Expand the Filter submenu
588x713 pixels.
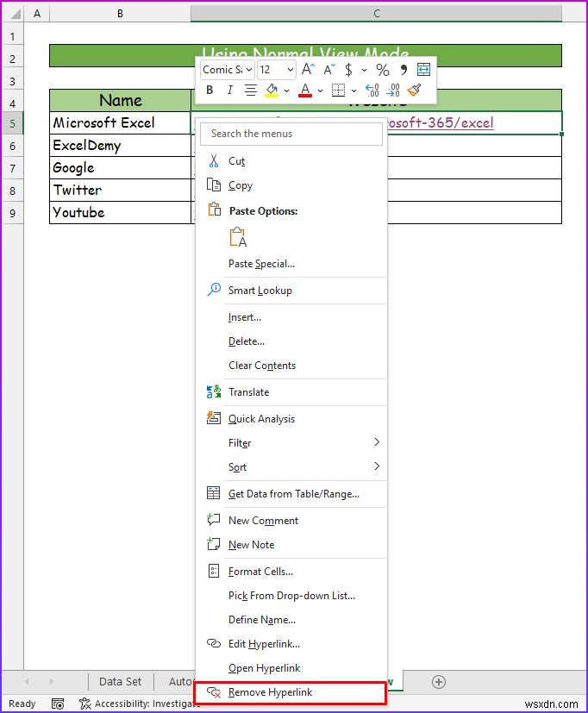[377, 442]
